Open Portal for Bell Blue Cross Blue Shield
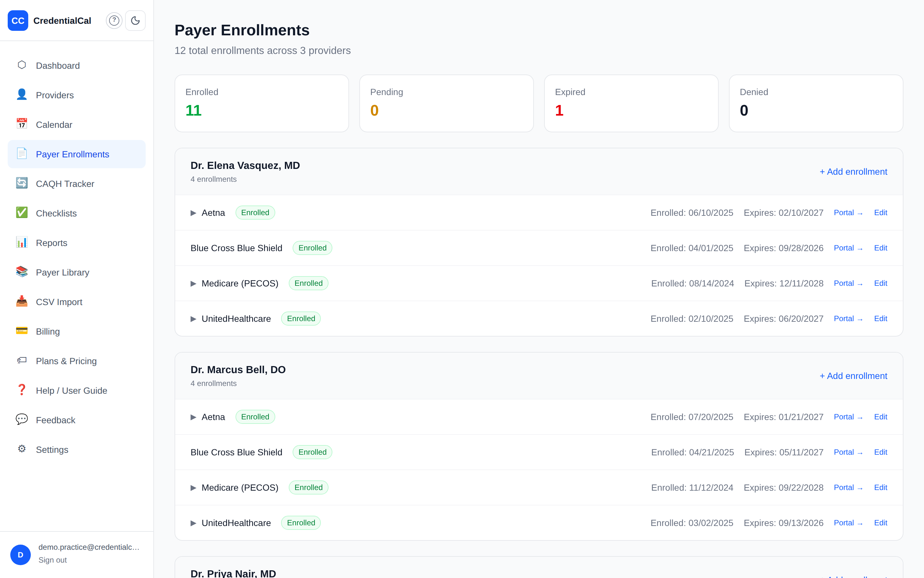Screen dimensions: 924x578 [x=848, y=452]
